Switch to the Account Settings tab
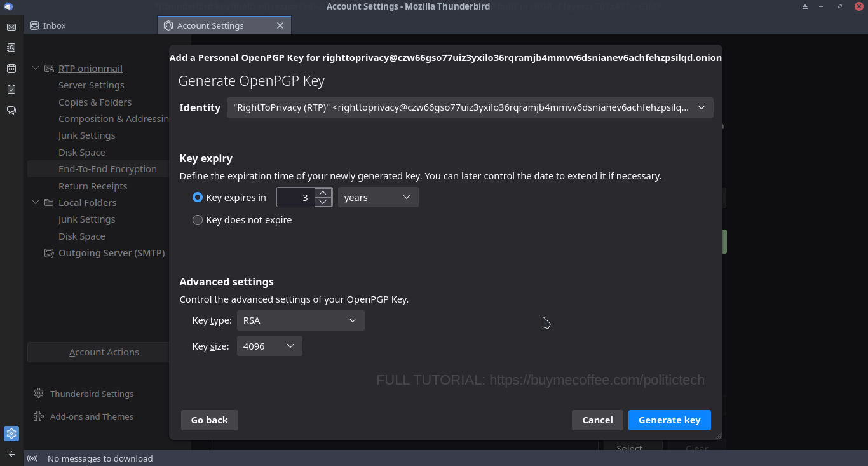This screenshot has width=868, height=466. (224, 25)
